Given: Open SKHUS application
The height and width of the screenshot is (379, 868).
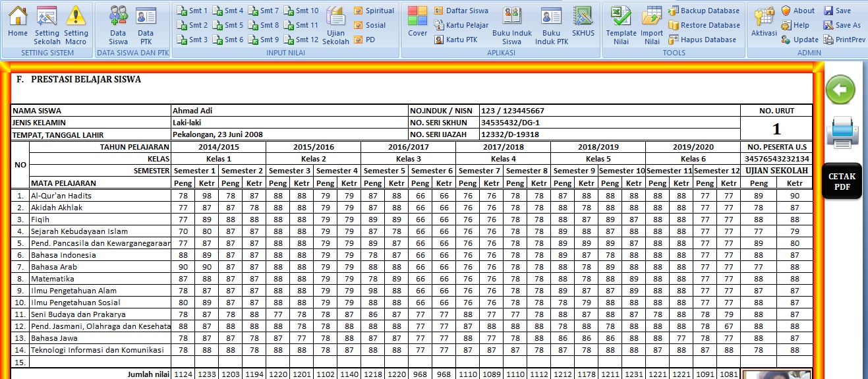Looking at the screenshot, I should 583,22.
